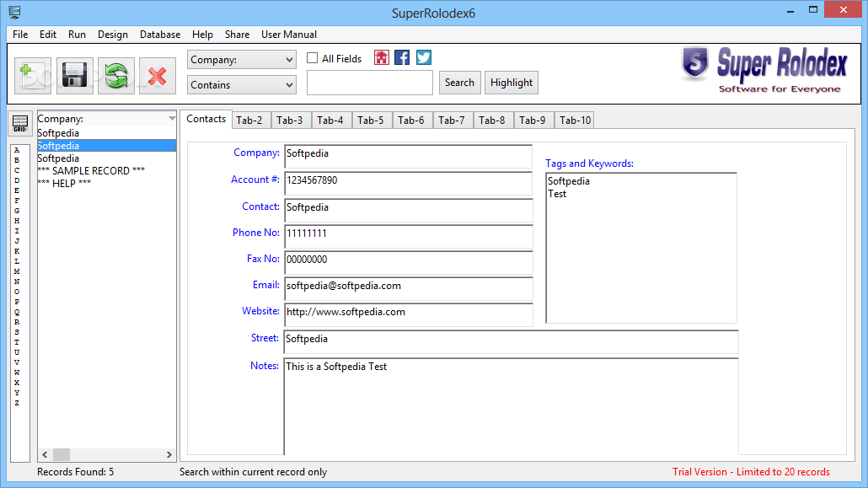Switch to Tab-6
The width and height of the screenshot is (868, 488).
(x=410, y=121)
